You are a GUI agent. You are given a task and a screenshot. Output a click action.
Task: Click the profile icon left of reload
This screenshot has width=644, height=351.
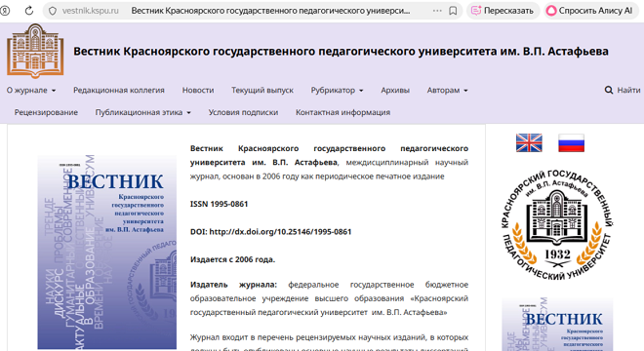coord(5,11)
